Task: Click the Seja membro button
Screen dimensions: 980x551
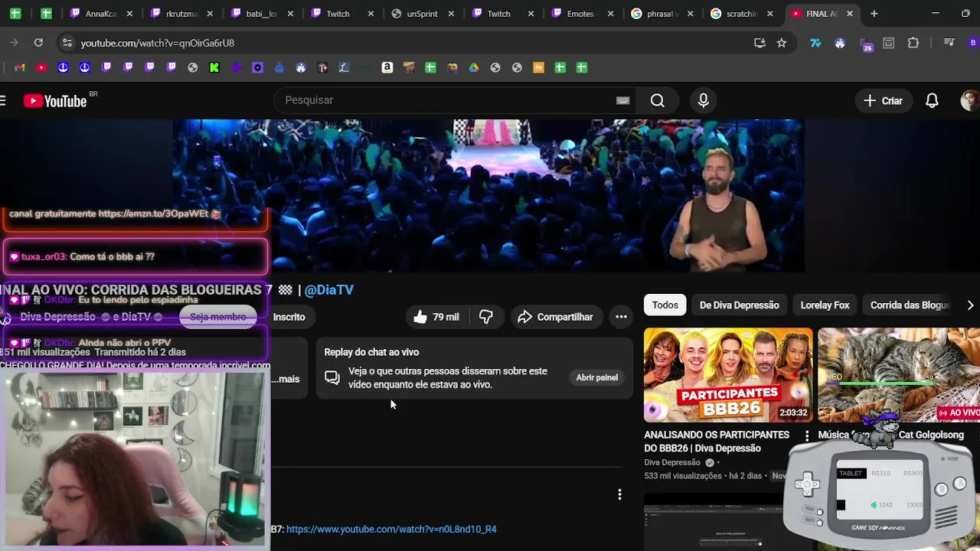Action: [x=218, y=317]
